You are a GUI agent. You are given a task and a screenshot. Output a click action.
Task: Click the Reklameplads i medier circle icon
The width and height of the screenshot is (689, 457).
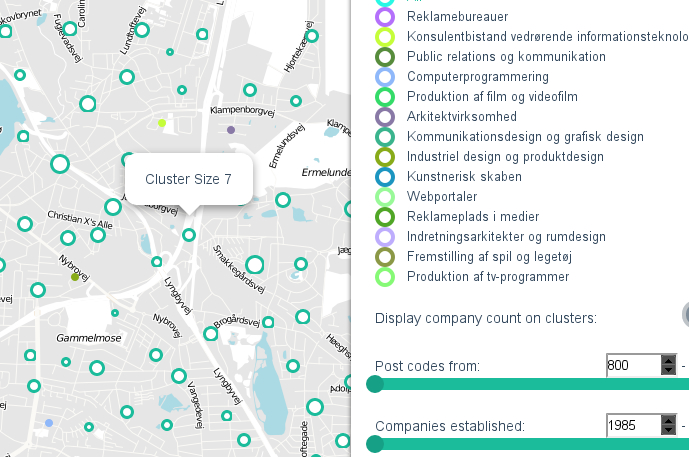[x=386, y=217]
